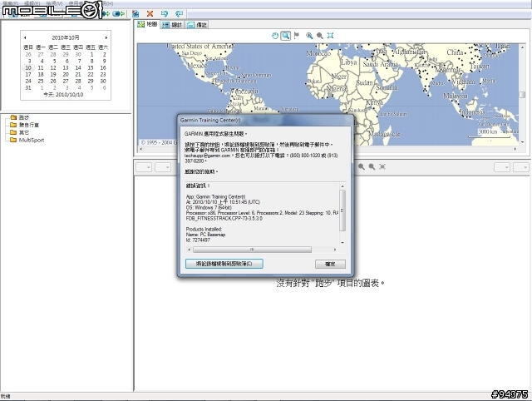The height and width of the screenshot is (401, 532).
Task: Zoom out on the world map
Action: 320,36
